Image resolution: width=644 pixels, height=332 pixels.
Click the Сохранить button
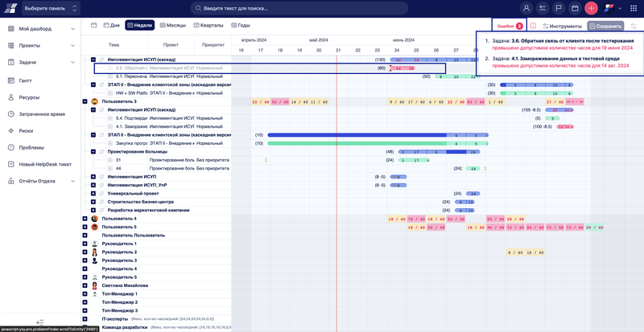click(x=605, y=26)
